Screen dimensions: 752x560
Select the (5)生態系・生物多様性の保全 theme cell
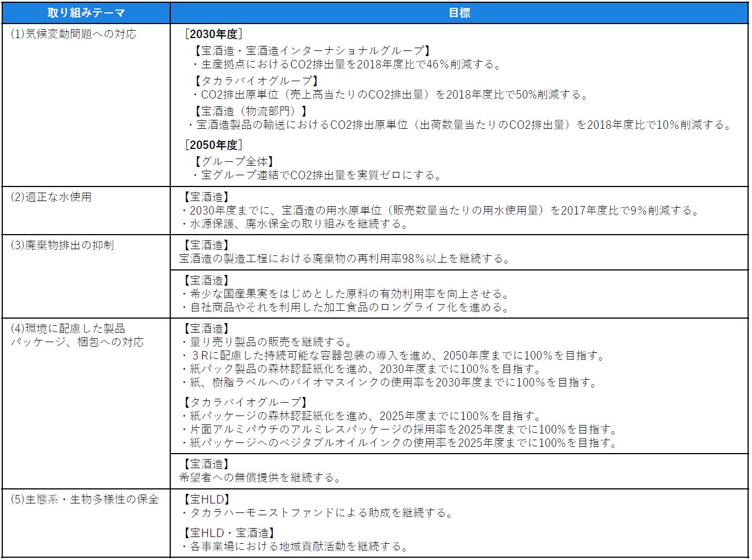[86, 523]
